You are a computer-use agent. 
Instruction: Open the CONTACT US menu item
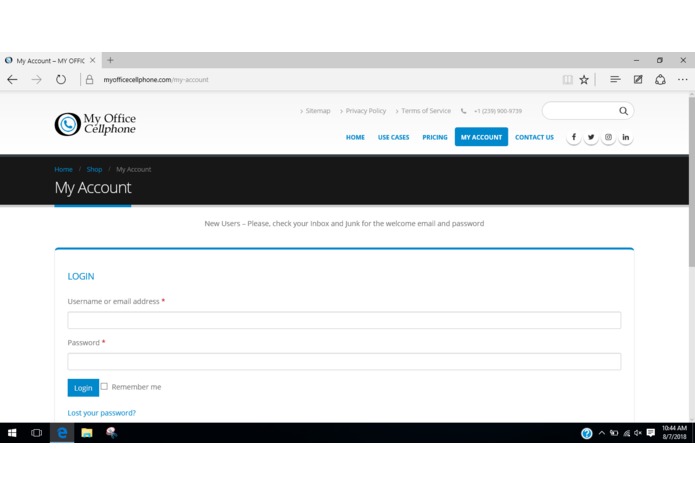click(x=534, y=137)
